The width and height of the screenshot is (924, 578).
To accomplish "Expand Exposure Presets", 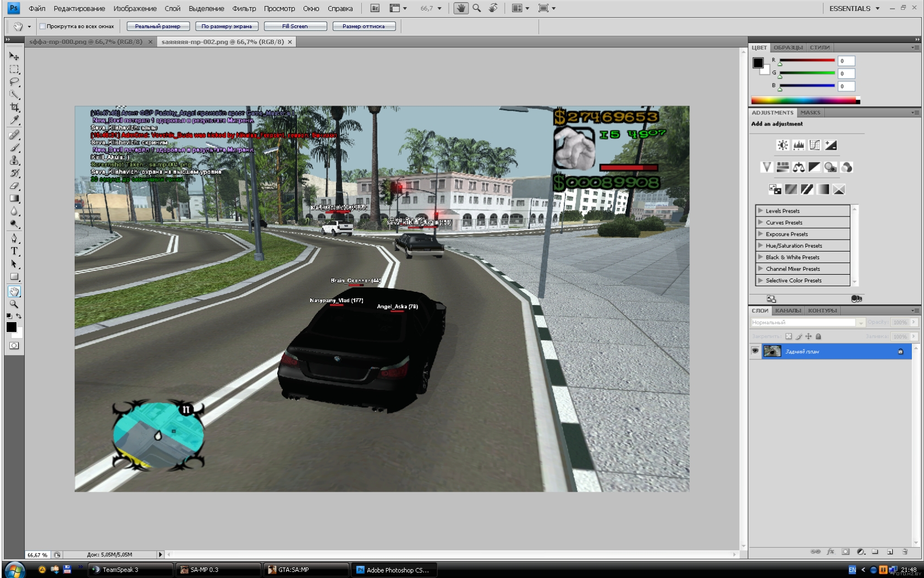I will (760, 234).
